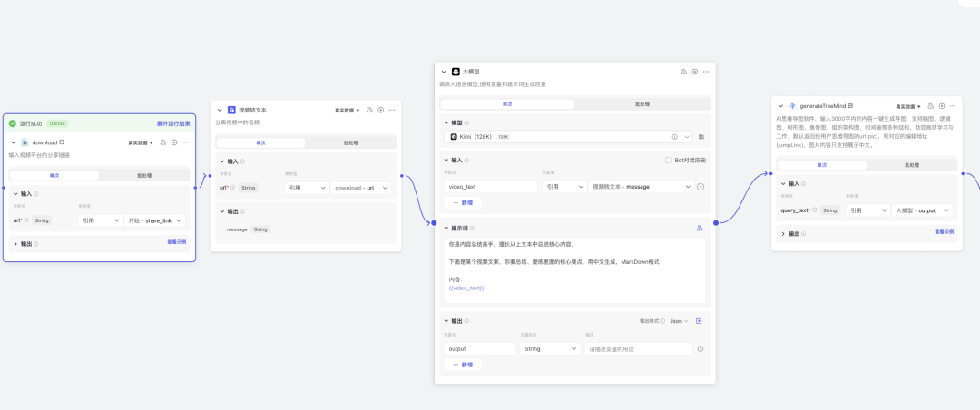The width and height of the screenshot is (980, 410).
Task: Click the 展开运行结果 link
Action: point(173,123)
